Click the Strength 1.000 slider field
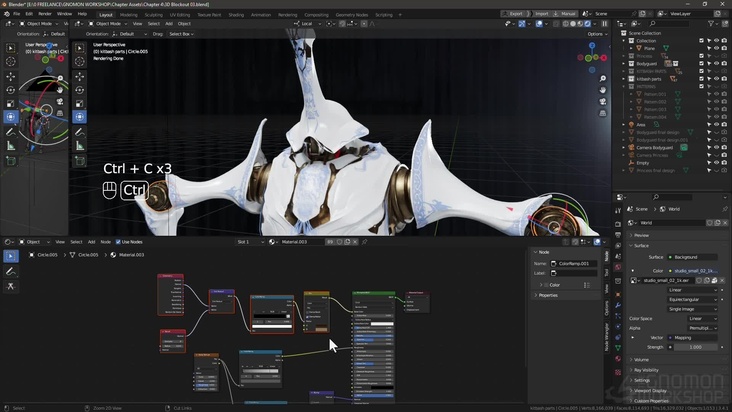732x412 pixels. click(695, 347)
